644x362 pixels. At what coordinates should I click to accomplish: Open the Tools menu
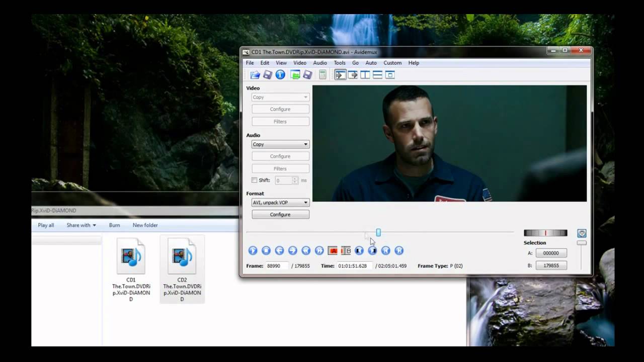click(340, 63)
